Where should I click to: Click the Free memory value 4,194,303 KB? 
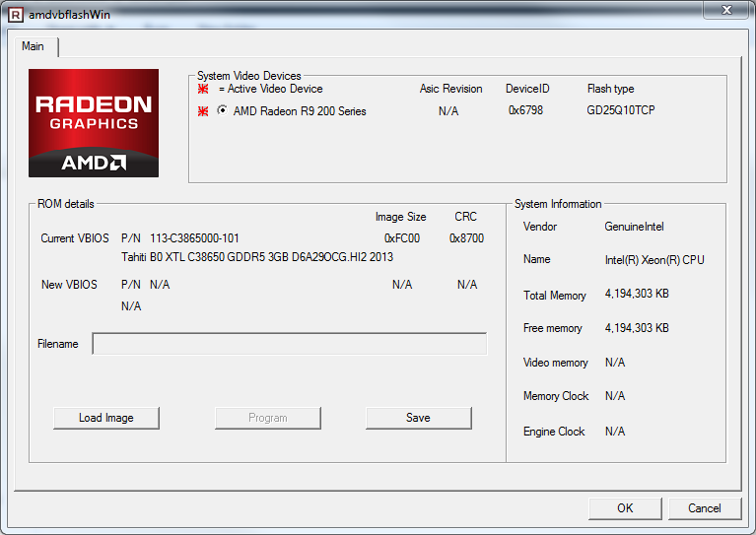coord(637,328)
